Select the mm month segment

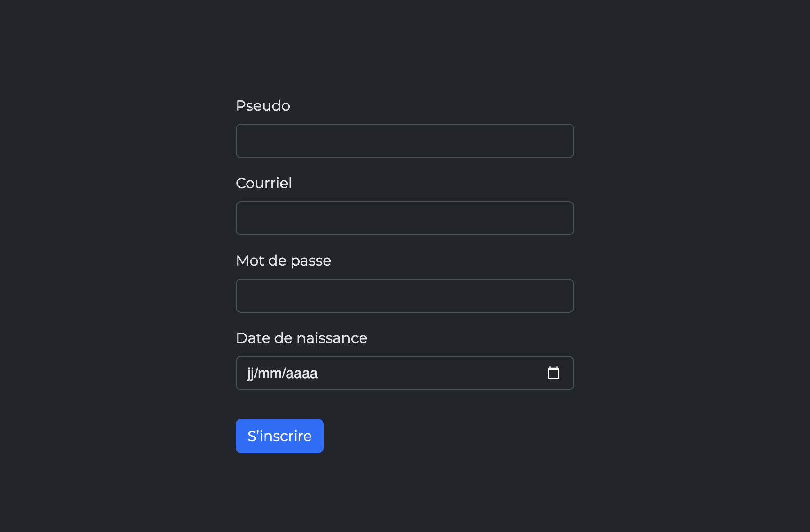coord(270,374)
